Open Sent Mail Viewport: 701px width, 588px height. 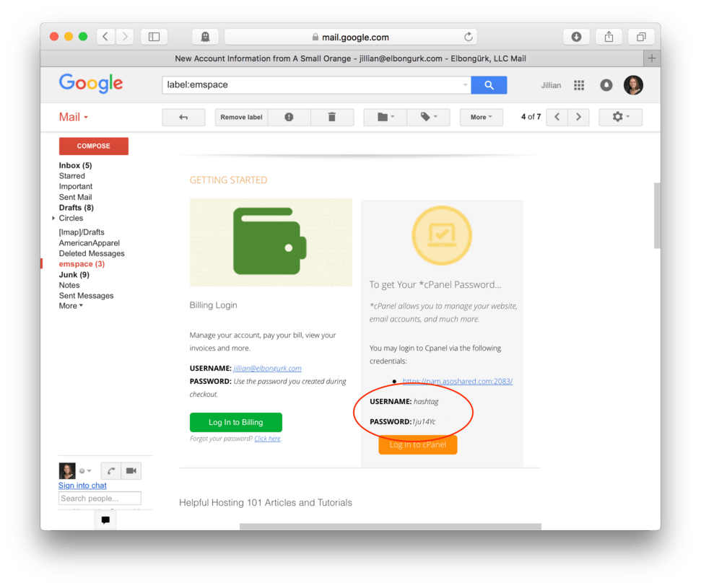pos(76,197)
